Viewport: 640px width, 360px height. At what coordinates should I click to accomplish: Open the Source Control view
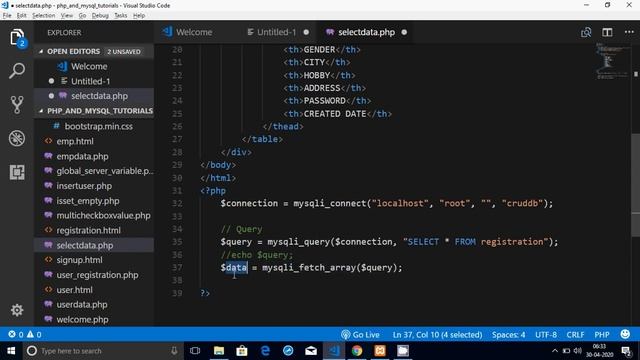point(17,104)
